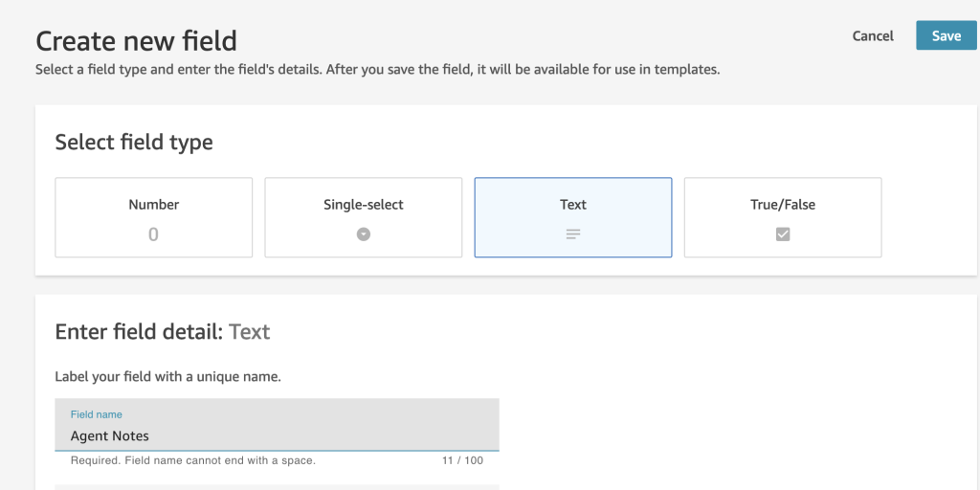Click 'Label your field with a unique name' text
The width and height of the screenshot is (980, 490).
pos(167,376)
